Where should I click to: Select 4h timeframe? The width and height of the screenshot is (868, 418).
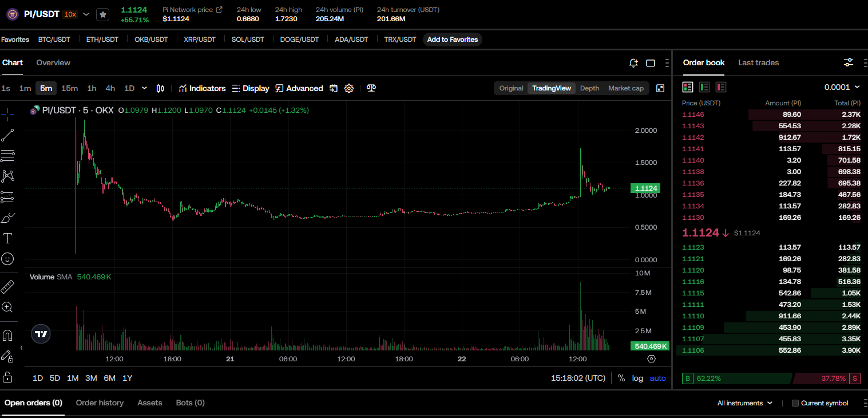(x=110, y=88)
